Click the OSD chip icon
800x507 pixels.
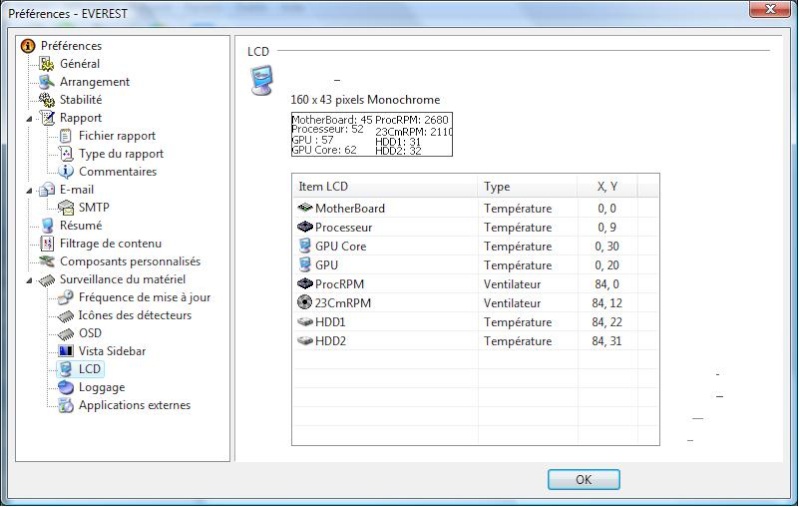pyautogui.click(x=66, y=333)
